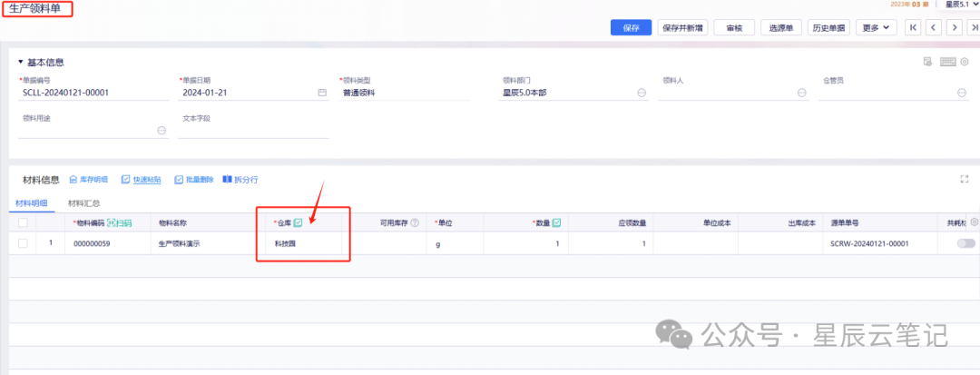Click the 拆分行 split row link
The height and width of the screenshot is (375, 980).
(x=240, y=180)
